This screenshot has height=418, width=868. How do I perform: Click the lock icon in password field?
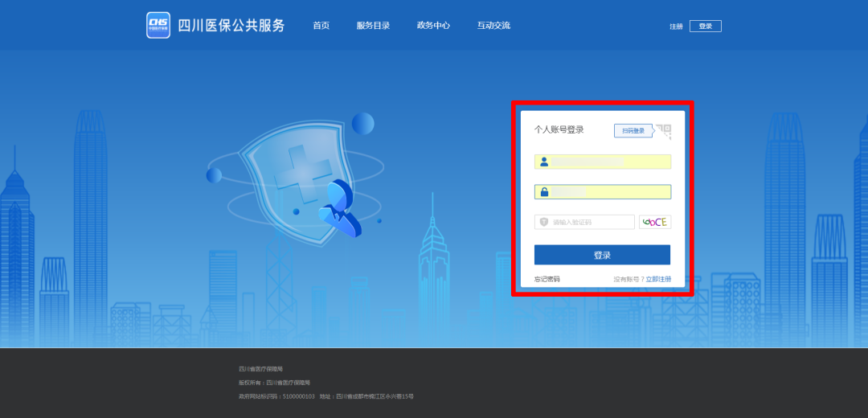click(x=544, y=192)
